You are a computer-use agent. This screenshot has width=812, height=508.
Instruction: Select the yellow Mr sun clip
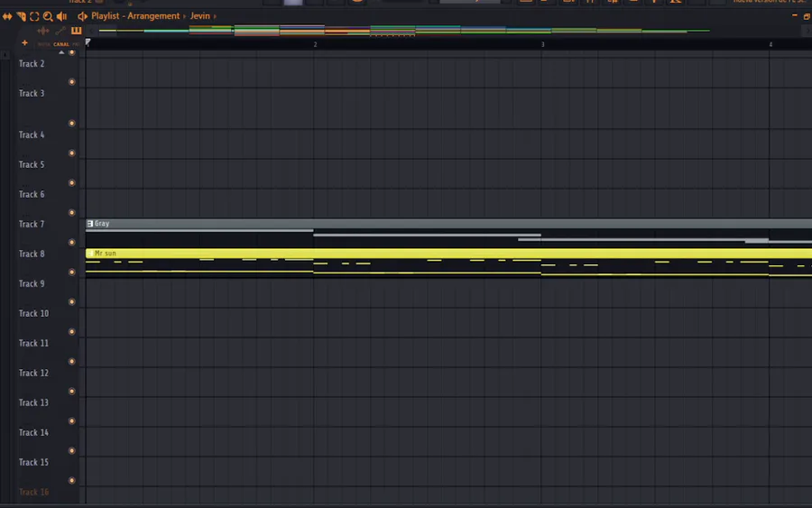coord(448,263)
